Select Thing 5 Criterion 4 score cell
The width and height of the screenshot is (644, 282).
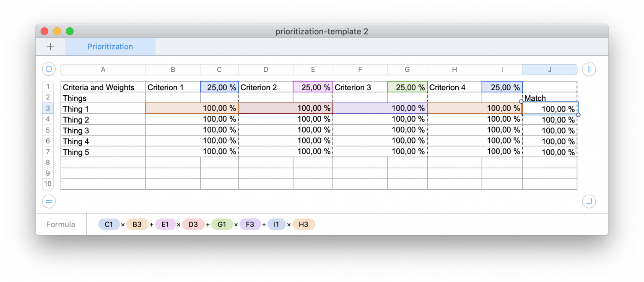click(475, 151)
